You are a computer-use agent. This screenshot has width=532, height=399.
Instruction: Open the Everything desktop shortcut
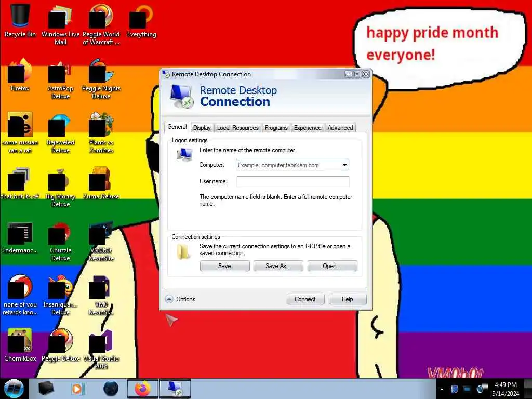click(141, 21)
